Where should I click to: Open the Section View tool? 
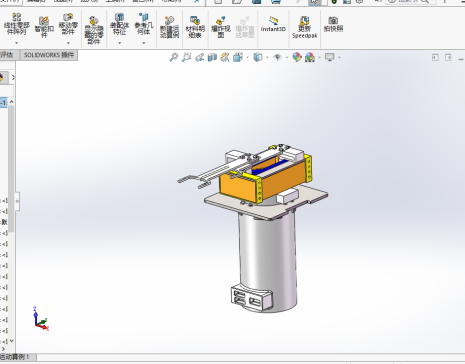(x=212, y=57)
